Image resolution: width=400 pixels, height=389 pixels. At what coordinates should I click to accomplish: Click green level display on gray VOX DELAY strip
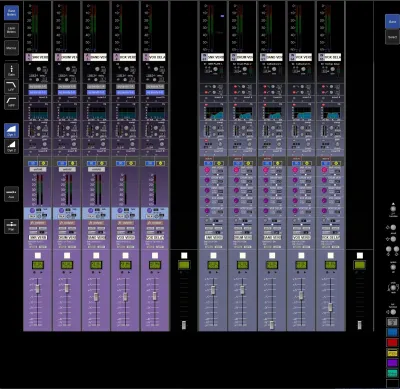330,265
